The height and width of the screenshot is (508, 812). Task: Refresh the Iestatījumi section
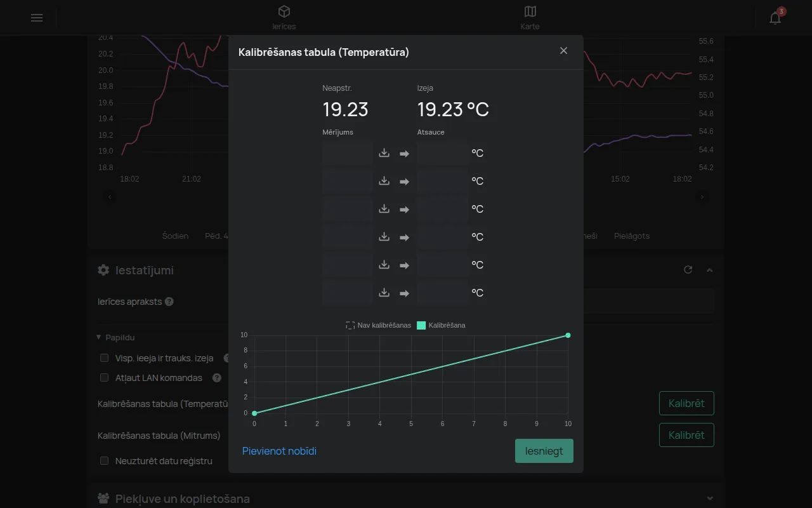pyautogui.click(x=688, y=270)
